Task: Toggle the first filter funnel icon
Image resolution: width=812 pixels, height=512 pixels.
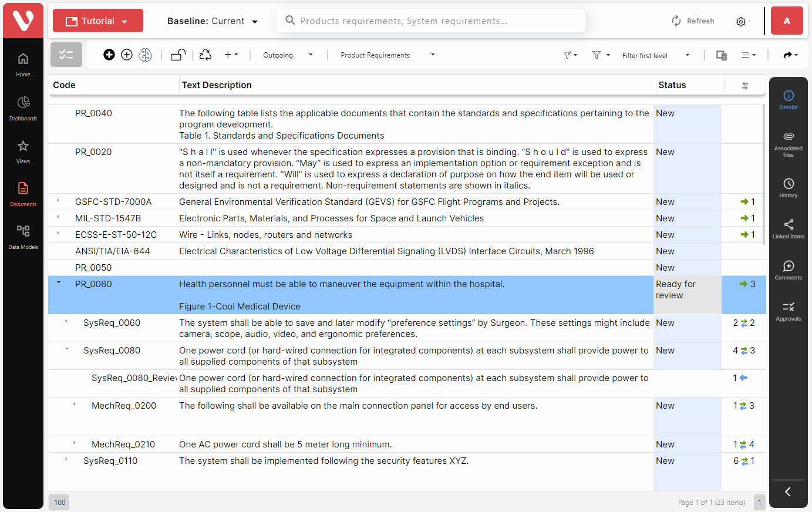Action: 568,55
